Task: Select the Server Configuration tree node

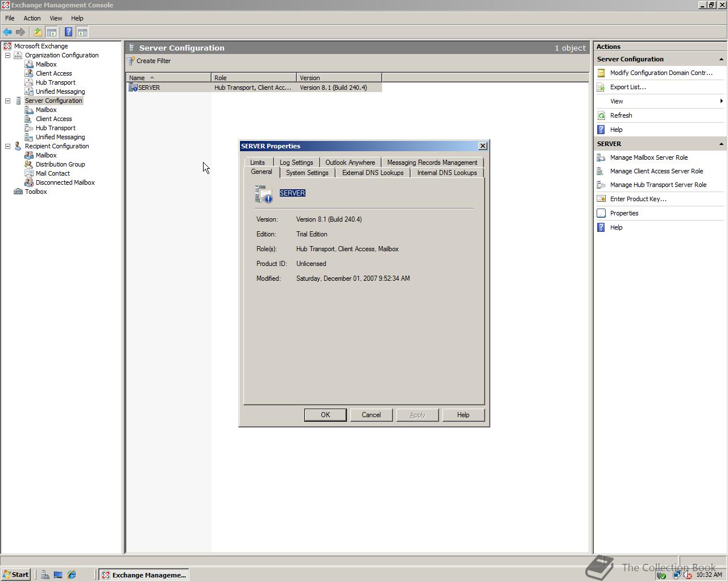Action: pyautogui.click(x=53, y=101)
